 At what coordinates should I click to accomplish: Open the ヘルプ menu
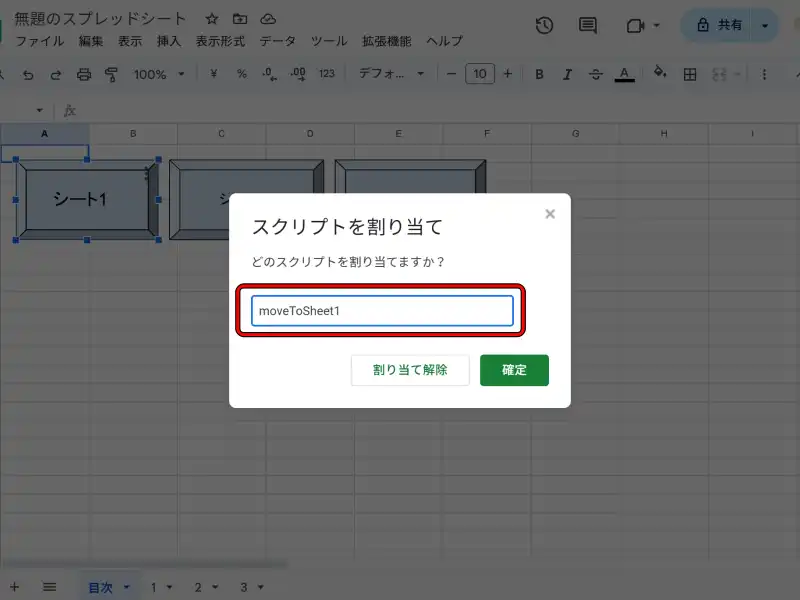coord(444,41)
